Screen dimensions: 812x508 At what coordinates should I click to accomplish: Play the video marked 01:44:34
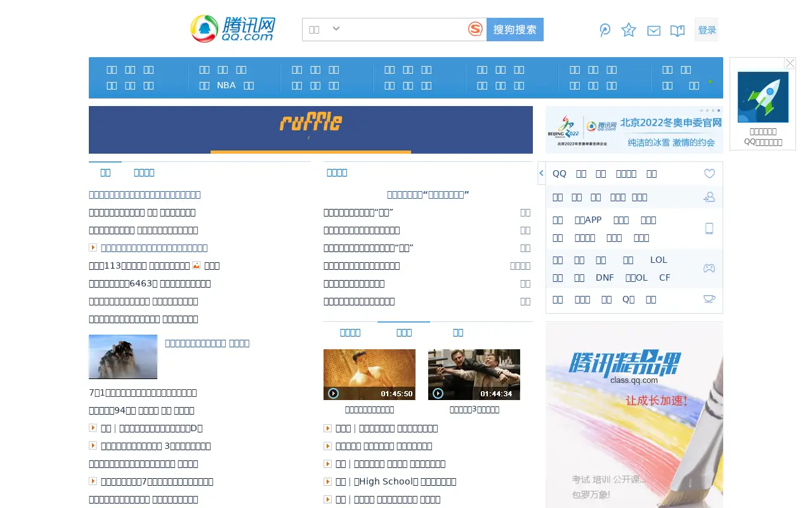(x=474, y=375)
